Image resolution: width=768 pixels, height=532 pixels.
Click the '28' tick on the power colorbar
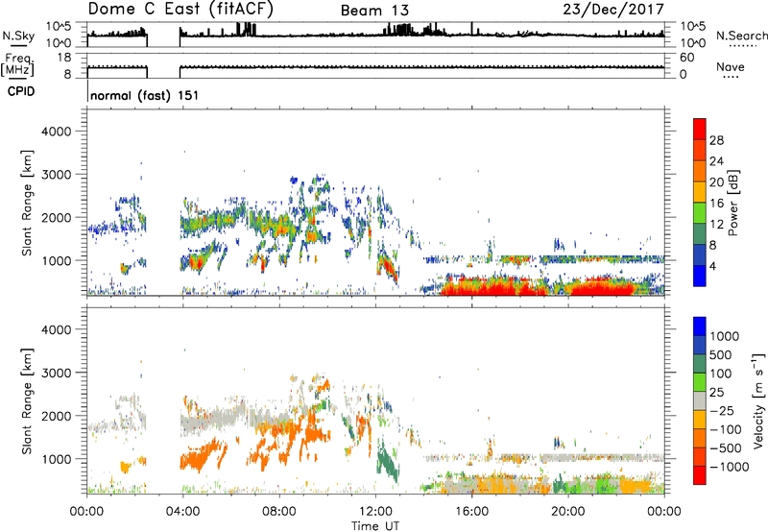point(716,140)
